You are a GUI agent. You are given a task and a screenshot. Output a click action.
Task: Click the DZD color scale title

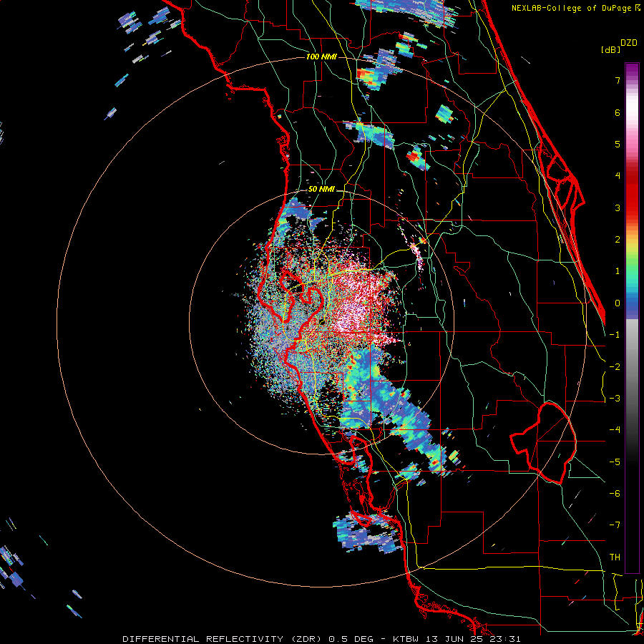629,43
